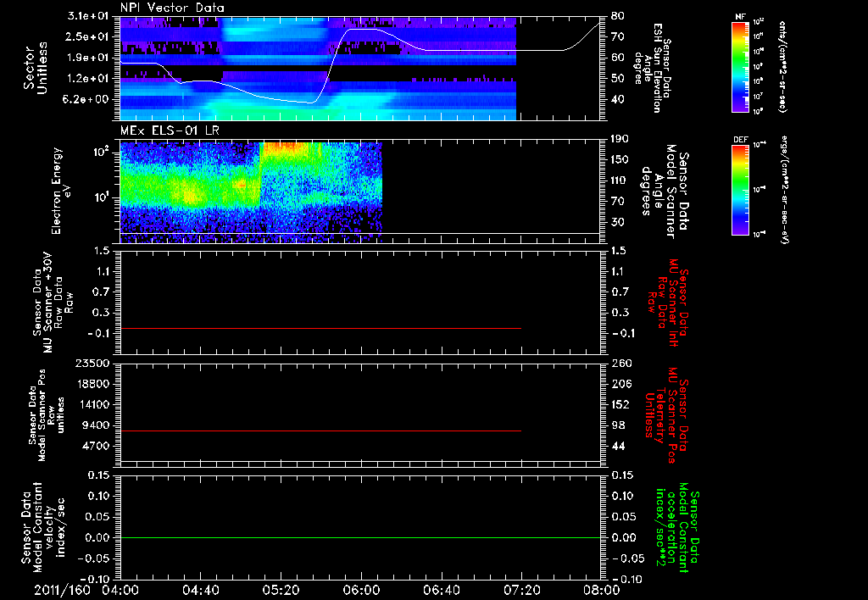868x600 pixels.
Task: Click the red line in MU Scanner +30V panel
Action: click(x=320, y=328)
